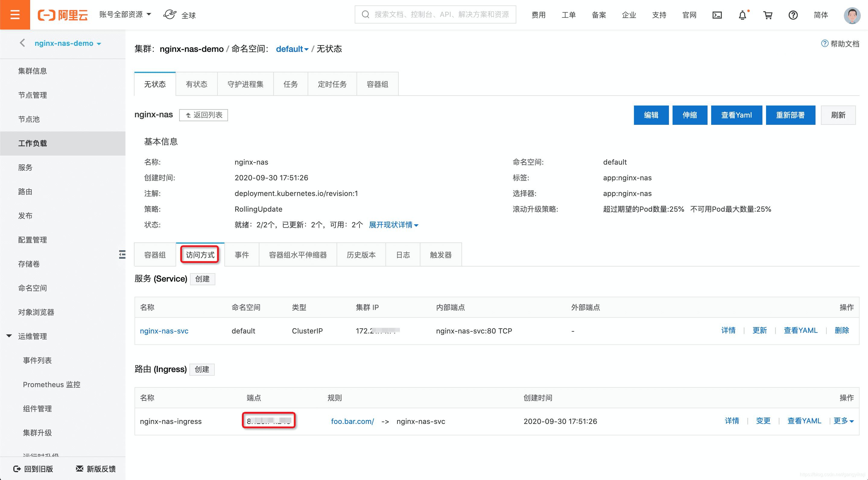The width and height of the screenshot is (868, 480).
Task: Open 备案 in the top bar
Action: 599,15
